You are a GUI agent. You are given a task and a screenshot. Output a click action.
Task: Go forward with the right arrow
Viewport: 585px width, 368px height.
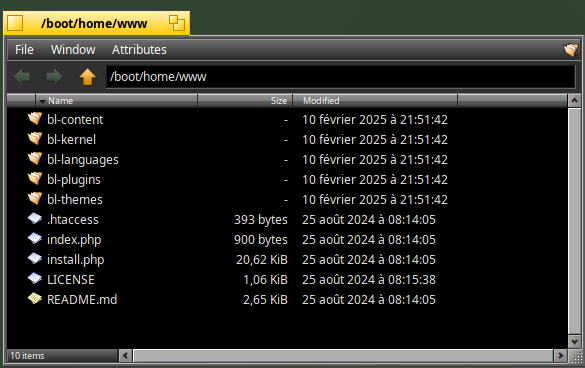pyautogui.click(x=54, y=77)
